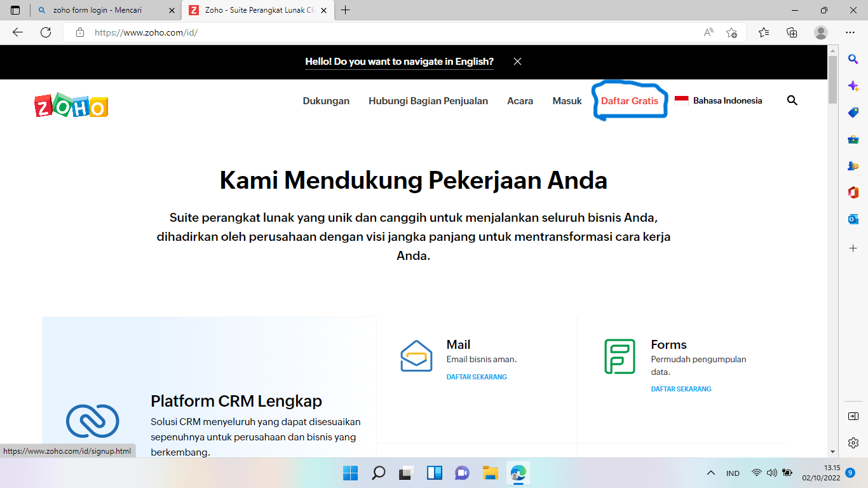
Task: Go back to previous page
Action: (x=18, y=32)
